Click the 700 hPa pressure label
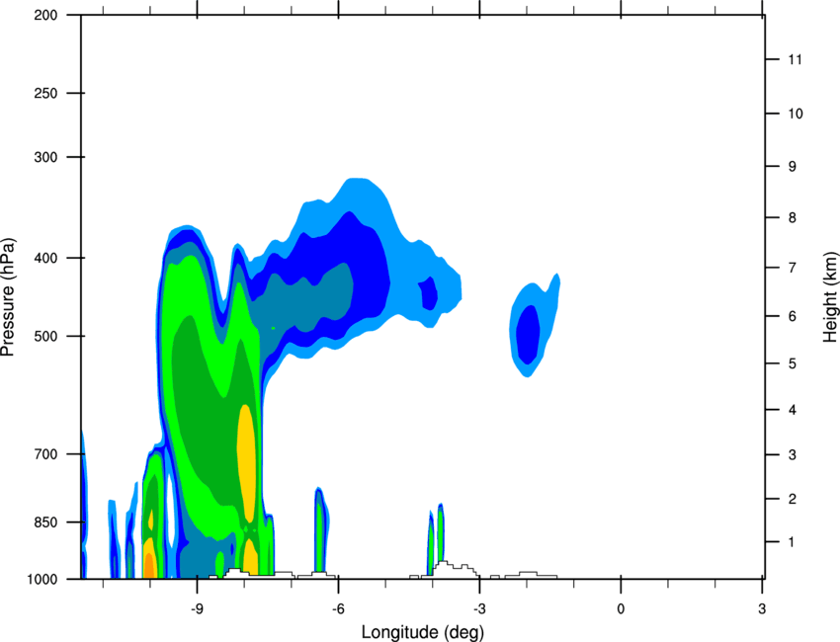 point(45,454)
